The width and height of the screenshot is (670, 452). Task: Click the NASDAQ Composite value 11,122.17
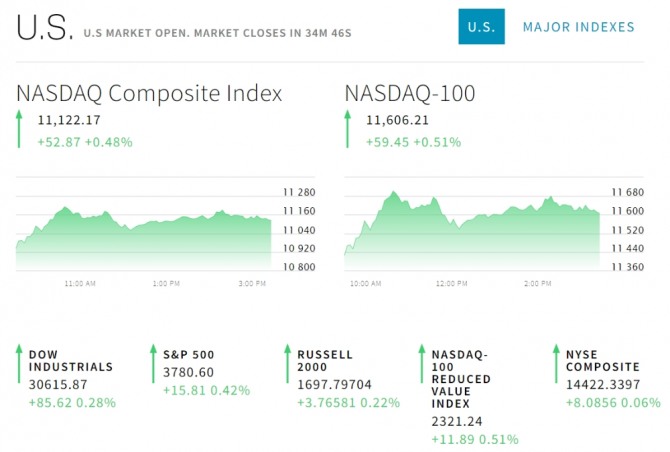tap(70, 120)
